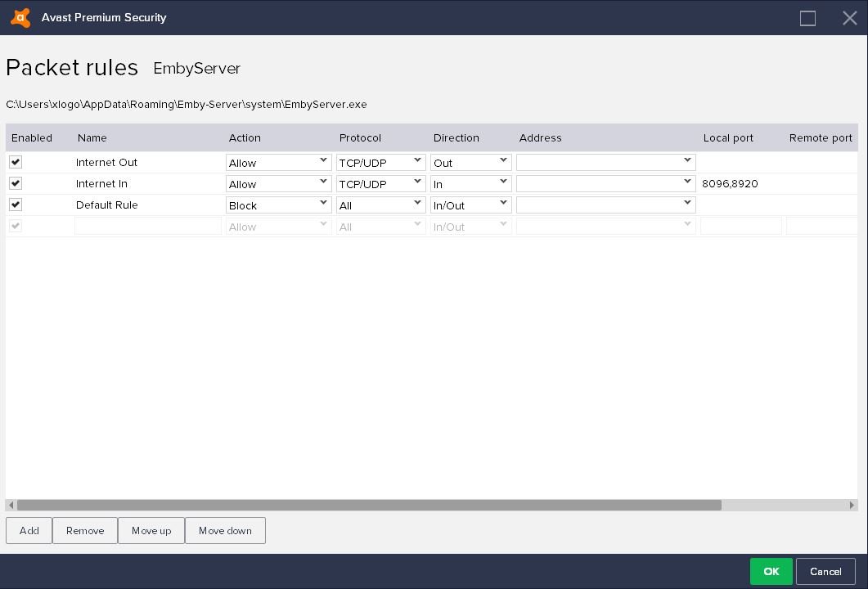Disable the Default Rule checkbox
The height and width of the screenshot is (589, 868).
pyautogui.click(x=16, y=205)
